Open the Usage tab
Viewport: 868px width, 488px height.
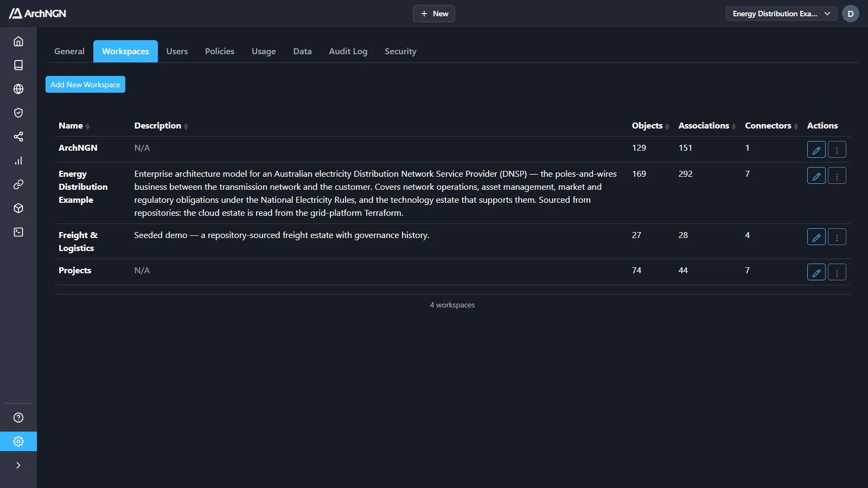(x=264, y=52)
